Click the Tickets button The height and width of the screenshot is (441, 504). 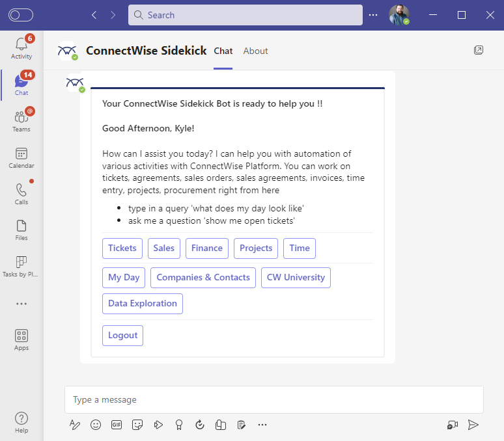click(x=122, y=248)
